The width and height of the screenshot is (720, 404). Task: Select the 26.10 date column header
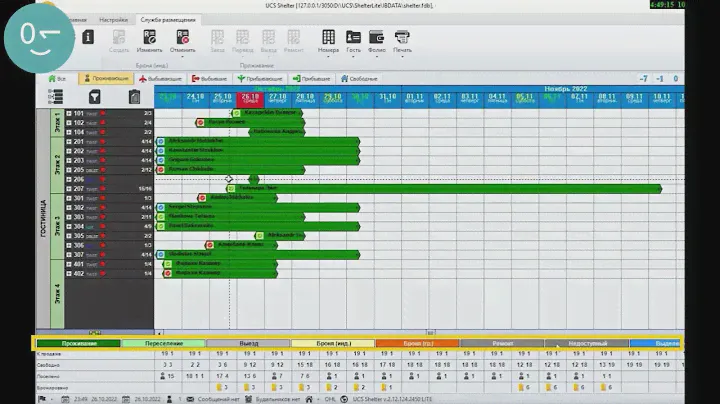click(x=250, y=98)
